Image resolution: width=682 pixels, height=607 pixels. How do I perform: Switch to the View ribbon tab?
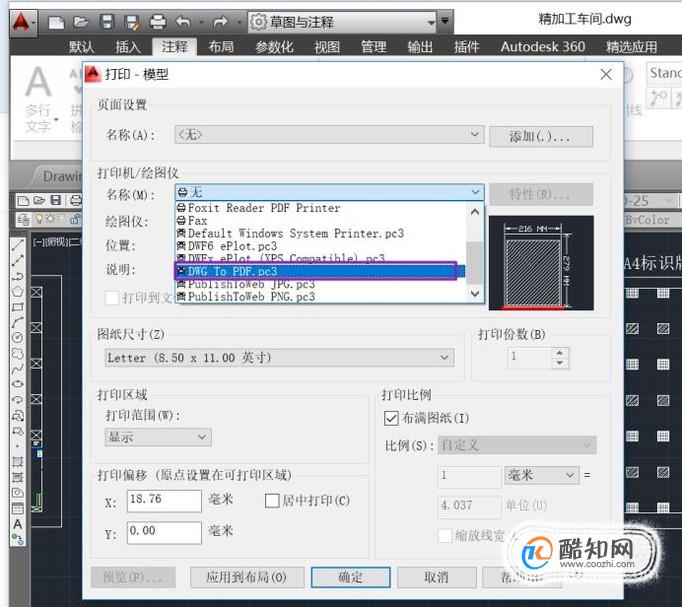327,47
